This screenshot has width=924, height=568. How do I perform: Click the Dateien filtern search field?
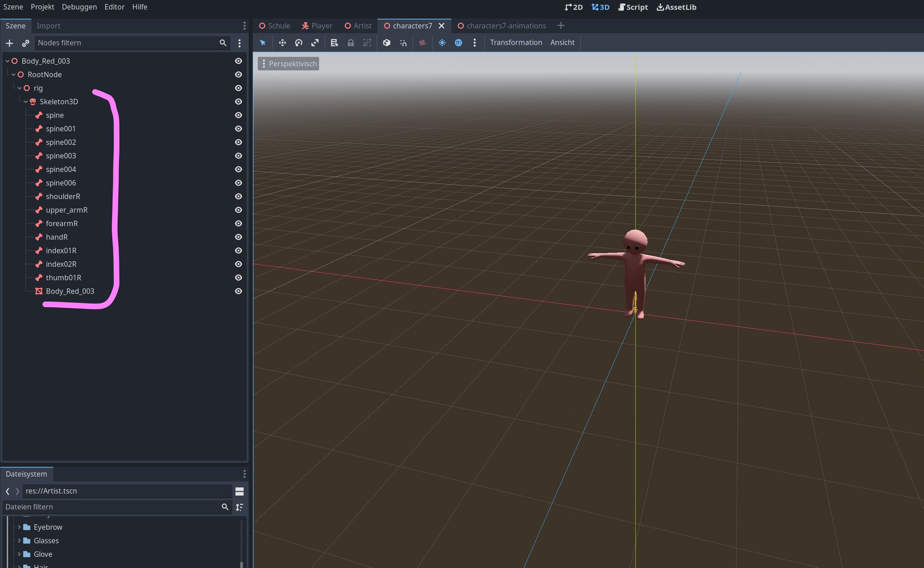(x=117, y=507)
